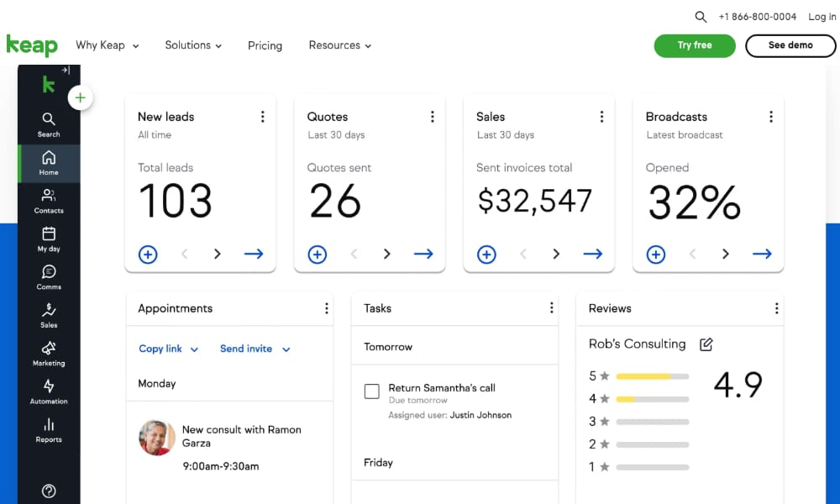Viewport: 840px width, 504px height.
Task: Open Quotes card options menu
Action: coord(433,117)
